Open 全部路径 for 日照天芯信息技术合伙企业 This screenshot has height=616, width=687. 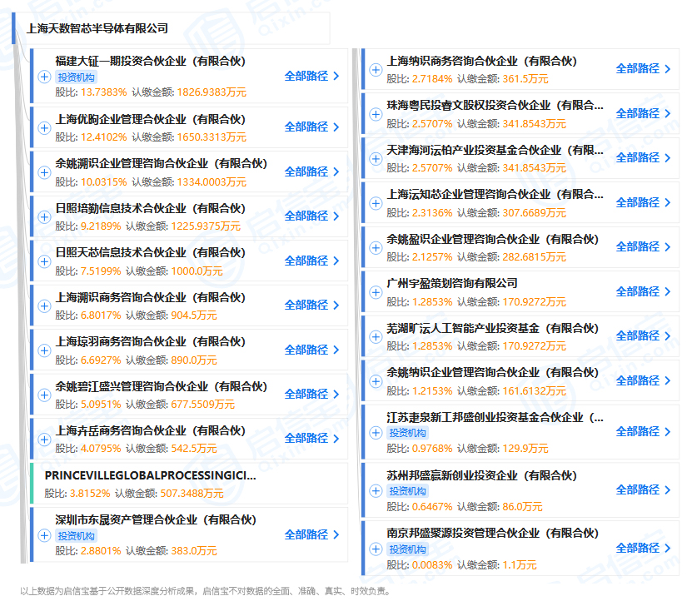(311, 261)
